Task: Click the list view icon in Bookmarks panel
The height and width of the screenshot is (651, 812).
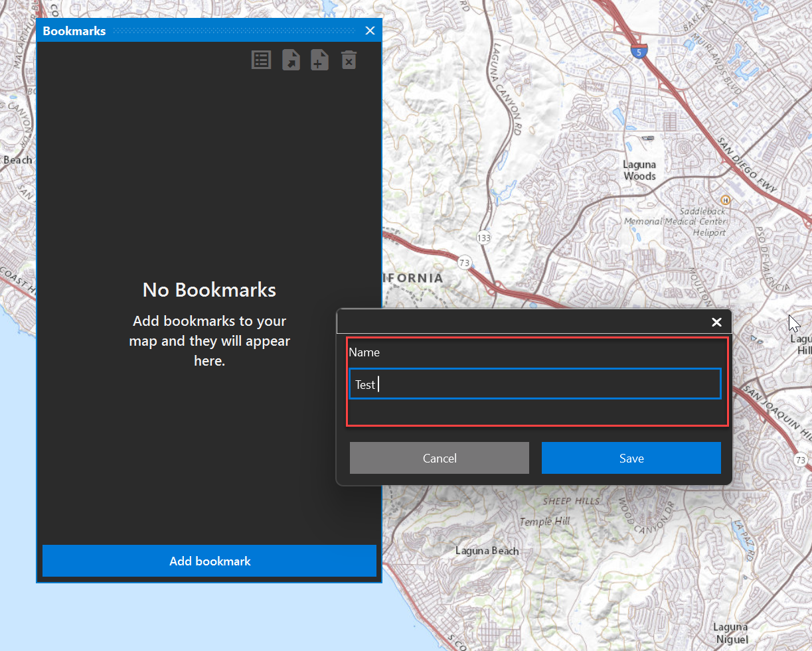Action: (x=261, y=60)
